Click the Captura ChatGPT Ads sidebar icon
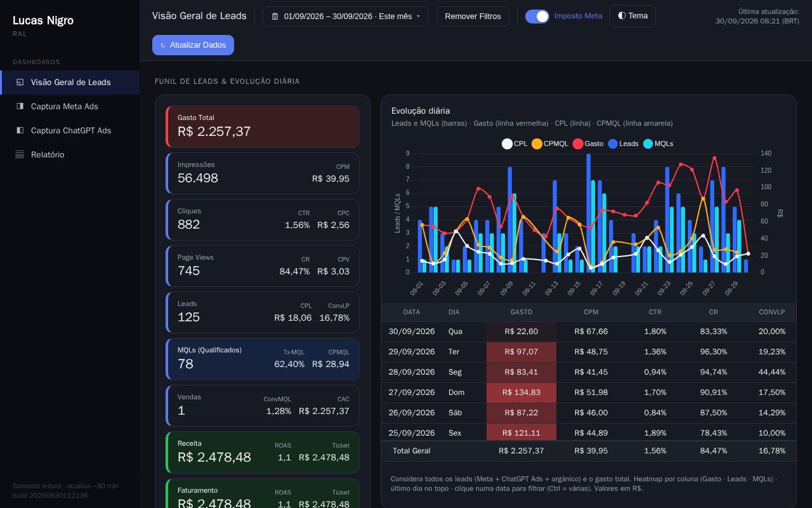This screenshot has height=508, width=812. (20, 131)
